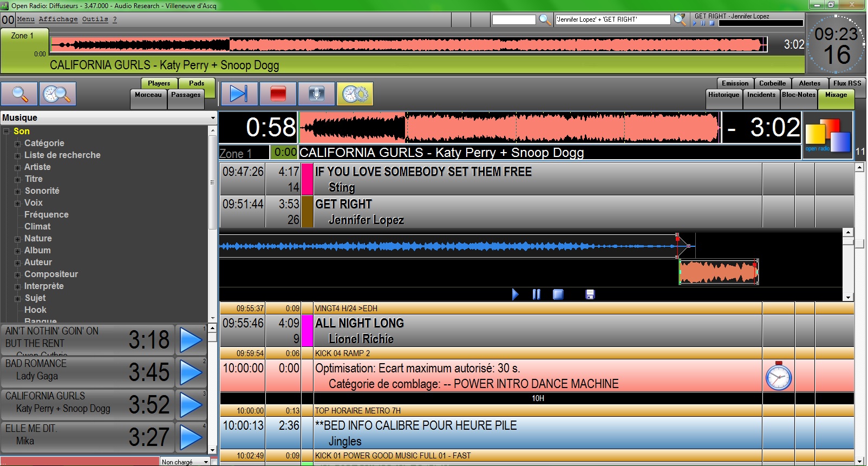Open the clock with gear scheduling tool
Viewport: 868px width, 466px height.
coord(355,94)
